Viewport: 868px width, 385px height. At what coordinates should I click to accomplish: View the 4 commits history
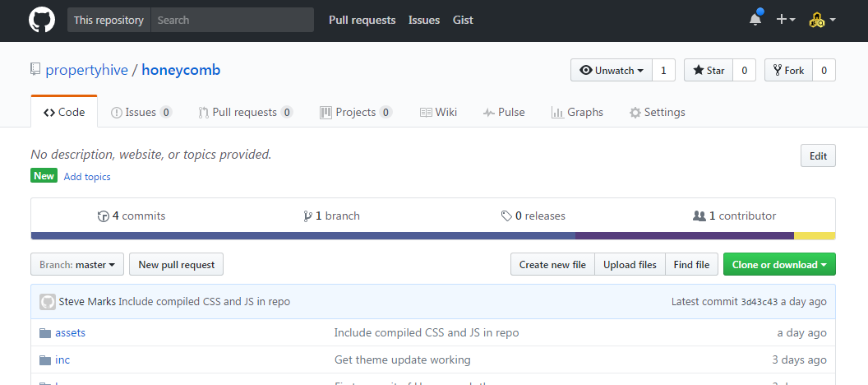(132, 216)
